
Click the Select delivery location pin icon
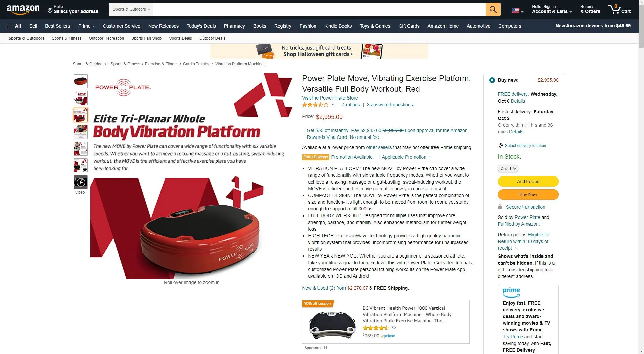click(500, 146)
